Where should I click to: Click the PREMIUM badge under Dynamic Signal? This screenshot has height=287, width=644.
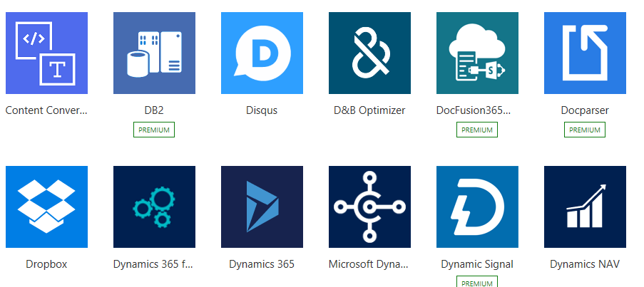477,282
